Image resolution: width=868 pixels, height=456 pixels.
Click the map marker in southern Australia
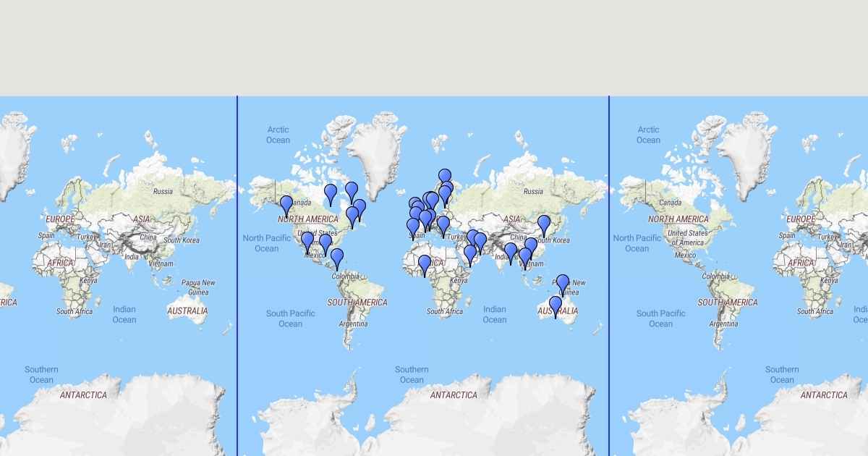[x=556, y=305]
